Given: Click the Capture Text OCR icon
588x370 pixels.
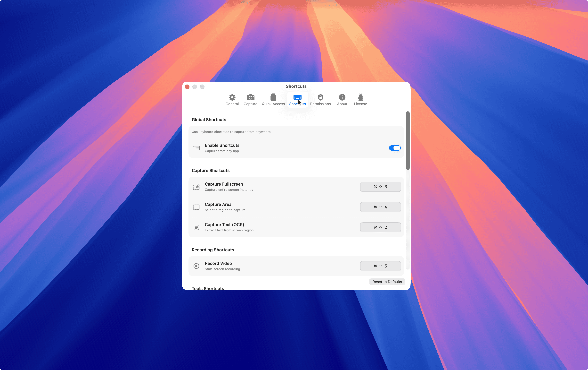Looking at the screenshot, I should pos(196,227).
